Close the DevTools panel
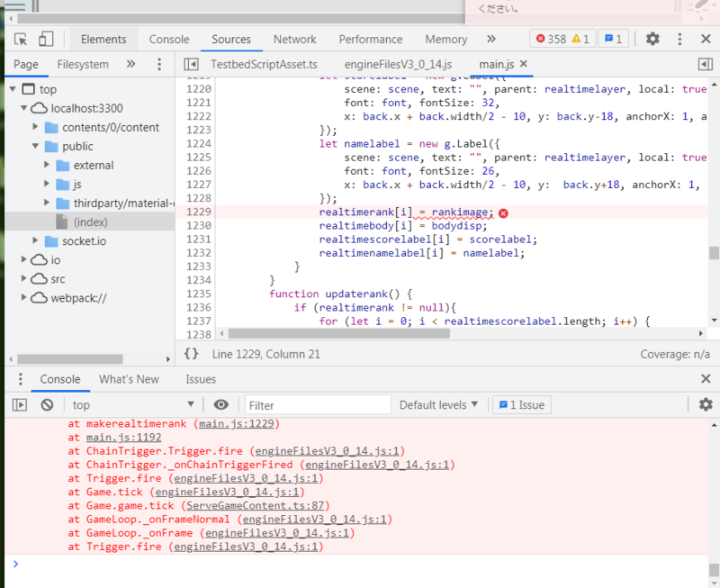The image size is (720, 588). point(706,39)
